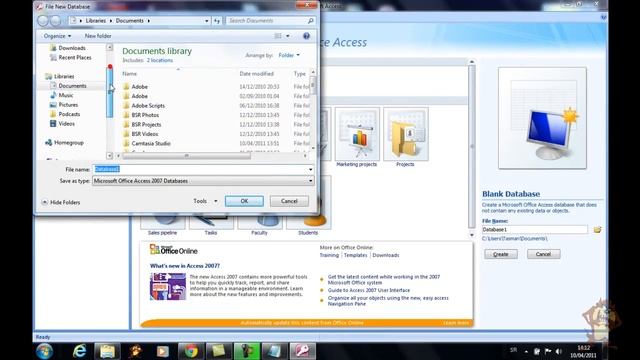The image size is (640, 360).
Task: Click the horizontal scrollbar of the file list
Action: click(187, 156)
